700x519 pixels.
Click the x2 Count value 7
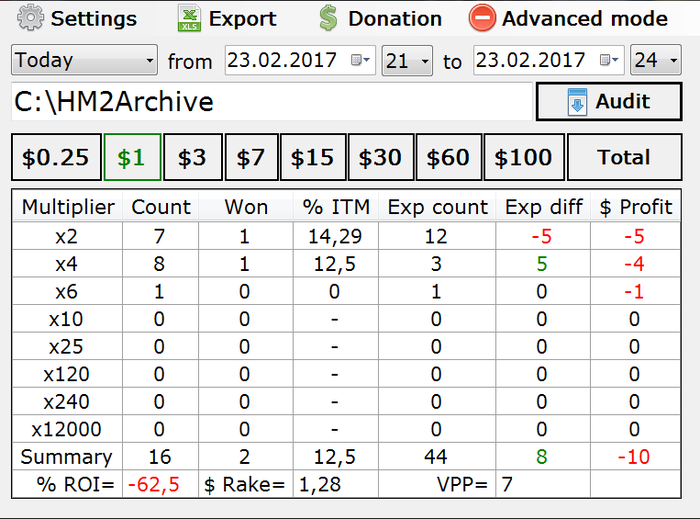(159, 237)
